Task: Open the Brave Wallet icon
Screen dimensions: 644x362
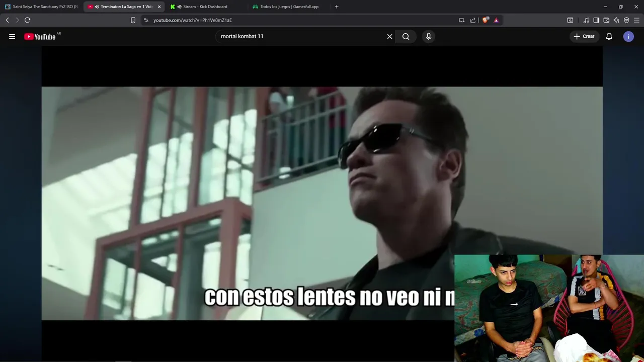Action: 606,20
